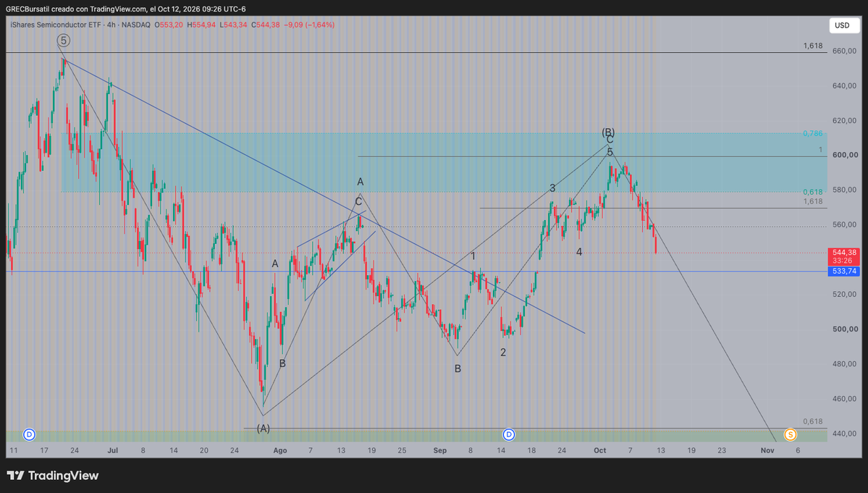Click the 0,786 Fibonacci level label
Viewport: 868px width, 493px height.
point(813,133)
